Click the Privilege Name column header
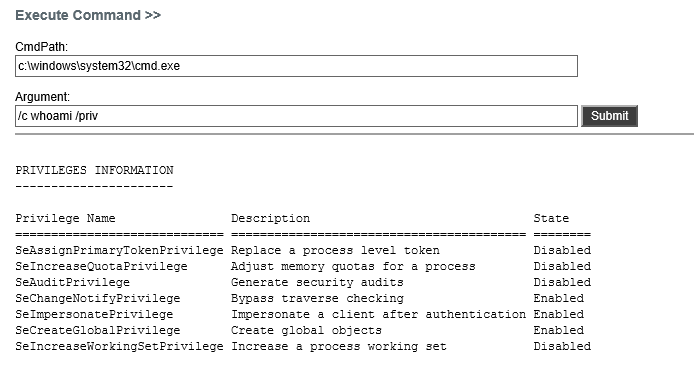This screenshot has width=694, height=368. click(x=66, y=218)
